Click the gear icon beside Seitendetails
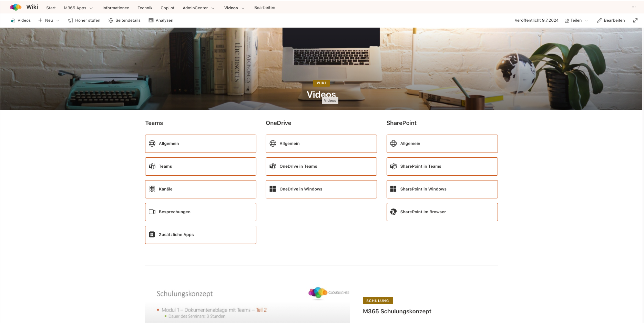The image size is (644, 323). pyautogui.click(x=111, y=20)
